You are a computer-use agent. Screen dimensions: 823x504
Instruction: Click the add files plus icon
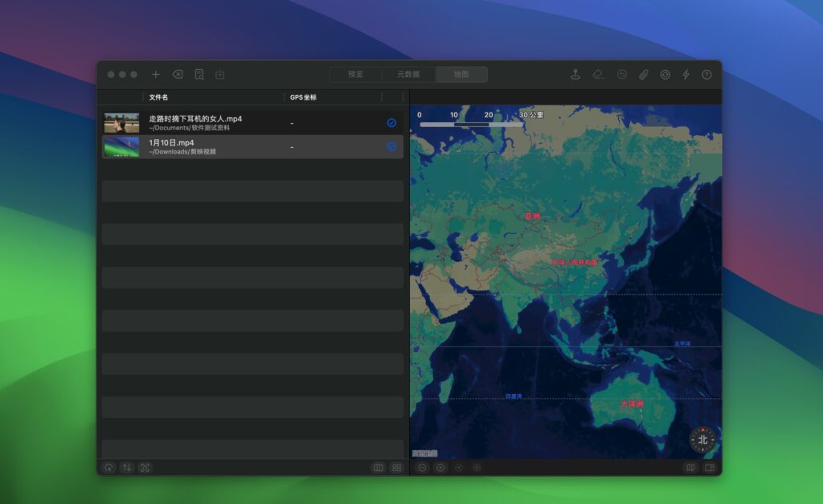click(156, 74)
